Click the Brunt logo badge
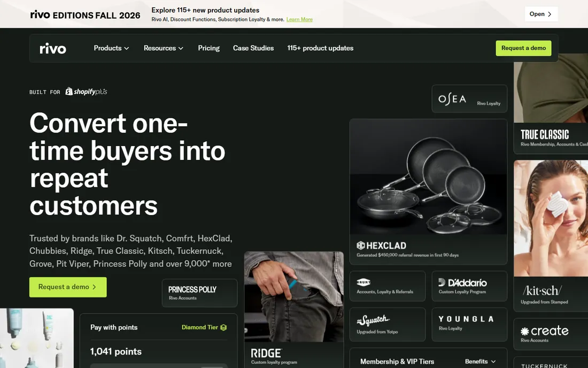The image size is (588, 368). click(x=363, y=282)
